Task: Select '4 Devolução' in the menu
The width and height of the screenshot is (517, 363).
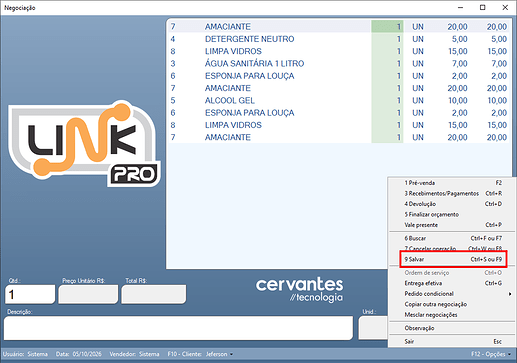Action: point(453,204)
